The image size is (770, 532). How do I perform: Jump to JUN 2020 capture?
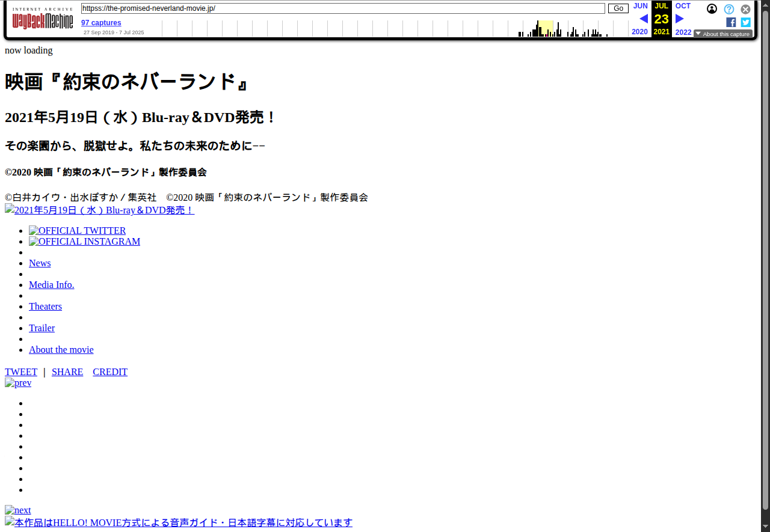pyautogui.click(x=640, y=6)
